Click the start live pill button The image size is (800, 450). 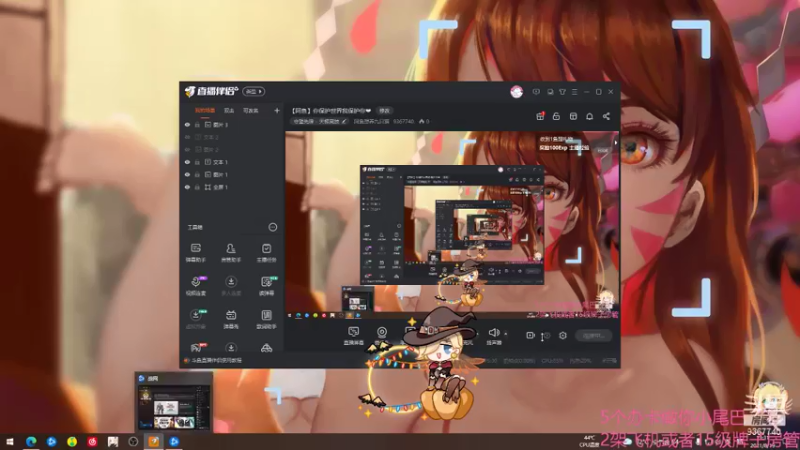594,336
